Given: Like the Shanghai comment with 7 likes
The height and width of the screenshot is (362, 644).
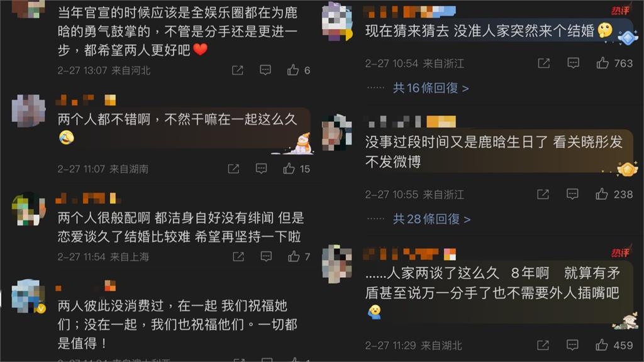Looking at the screenshot, I should (294, 256).
